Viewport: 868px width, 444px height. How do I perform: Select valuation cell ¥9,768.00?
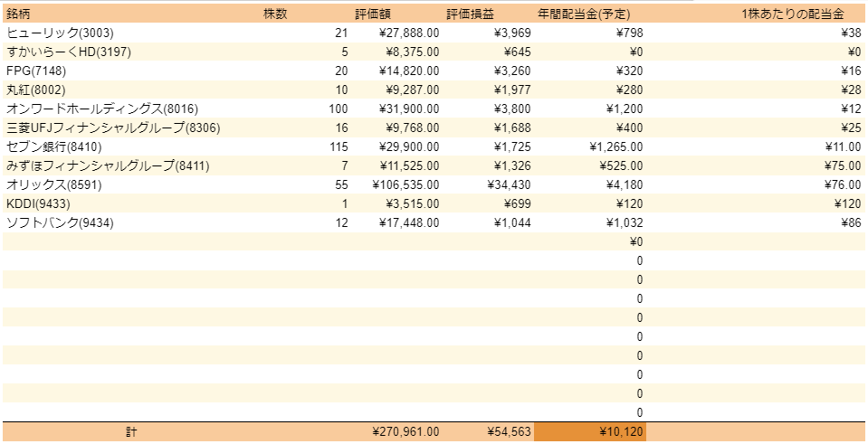coord(413,128)
